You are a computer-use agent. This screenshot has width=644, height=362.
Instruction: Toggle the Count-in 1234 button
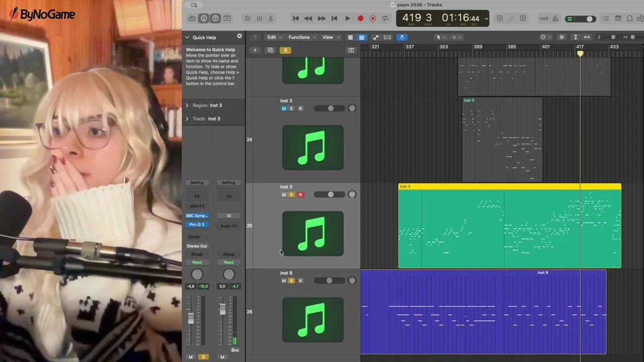click(x=543, y=19)
